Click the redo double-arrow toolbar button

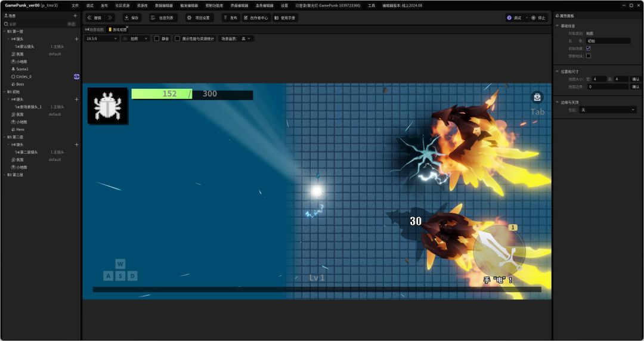pyautogui.click(x=110, y=18)
